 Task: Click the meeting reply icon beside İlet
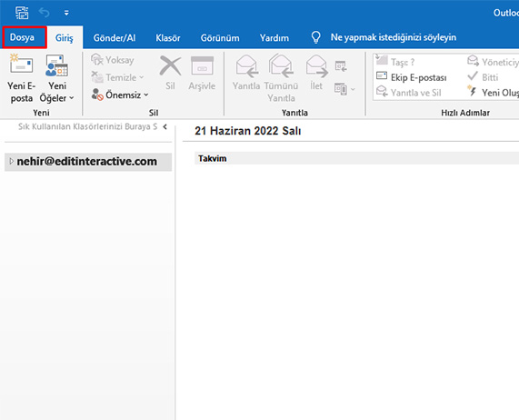(341, 66)
